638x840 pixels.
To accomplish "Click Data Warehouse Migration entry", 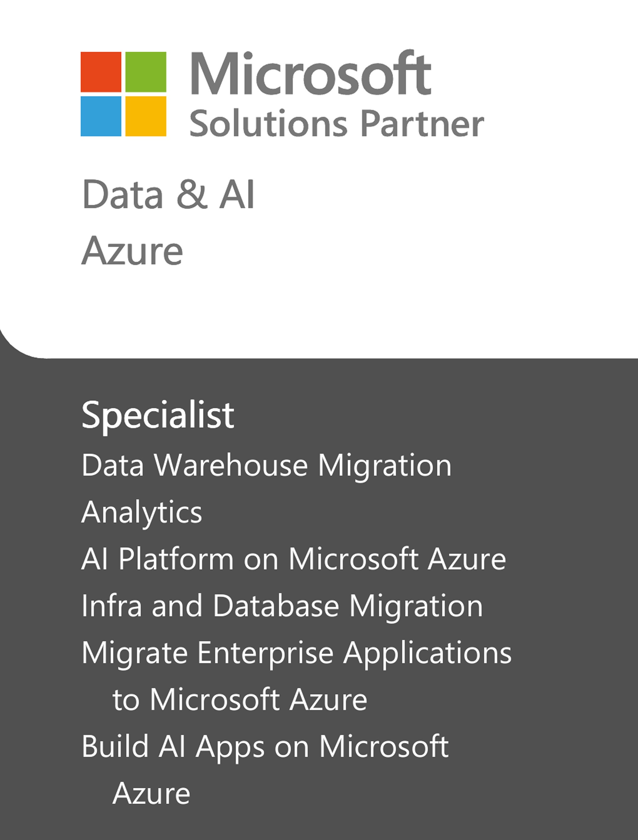I will point(267,466).
